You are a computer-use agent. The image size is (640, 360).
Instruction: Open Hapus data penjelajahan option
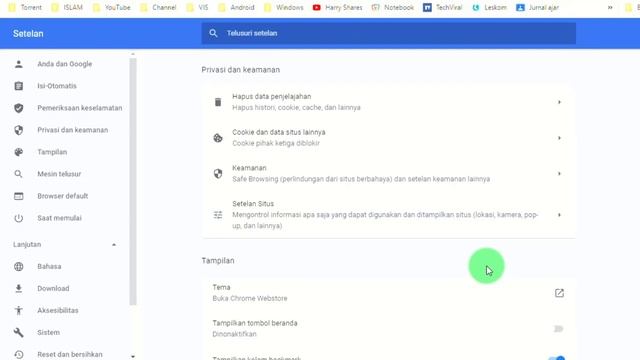click(389, 102)
